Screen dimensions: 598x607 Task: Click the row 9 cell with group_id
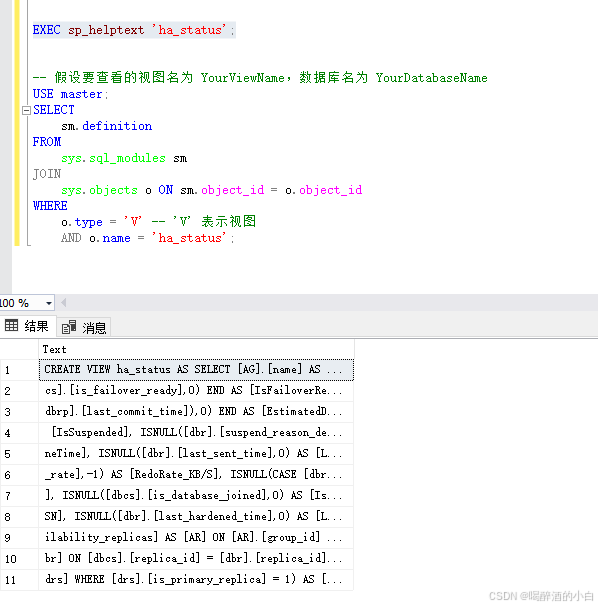[196, 538]
